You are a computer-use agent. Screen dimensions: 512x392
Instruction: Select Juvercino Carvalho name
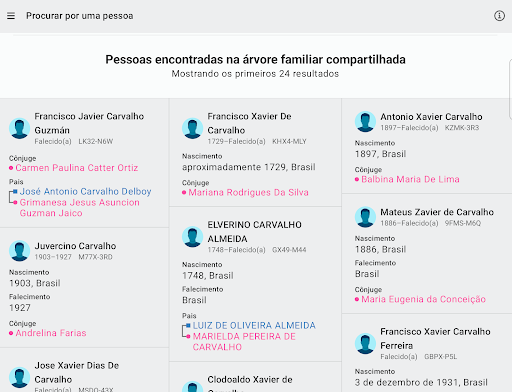tap(75, 246)
